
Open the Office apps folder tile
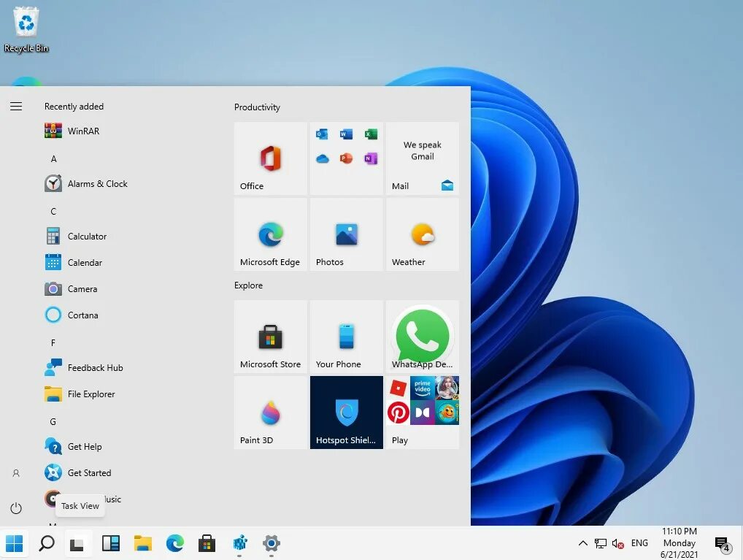[347, 158]
